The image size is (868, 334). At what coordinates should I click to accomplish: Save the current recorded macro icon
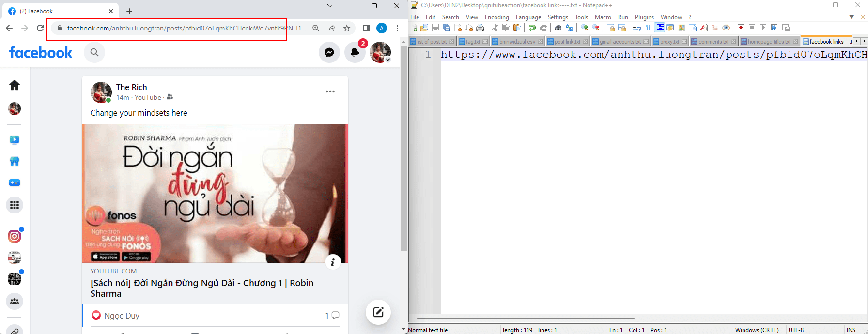pos(786,28)
